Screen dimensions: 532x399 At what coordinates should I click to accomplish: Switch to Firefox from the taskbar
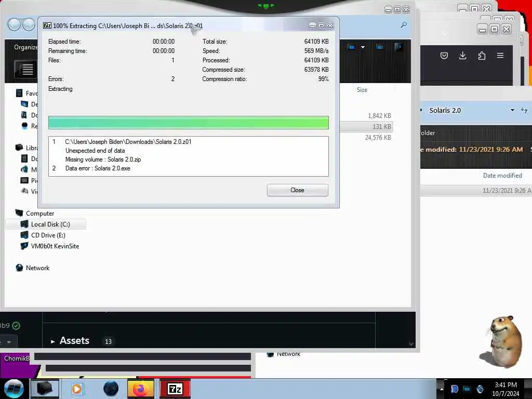(x=140, y=389)
